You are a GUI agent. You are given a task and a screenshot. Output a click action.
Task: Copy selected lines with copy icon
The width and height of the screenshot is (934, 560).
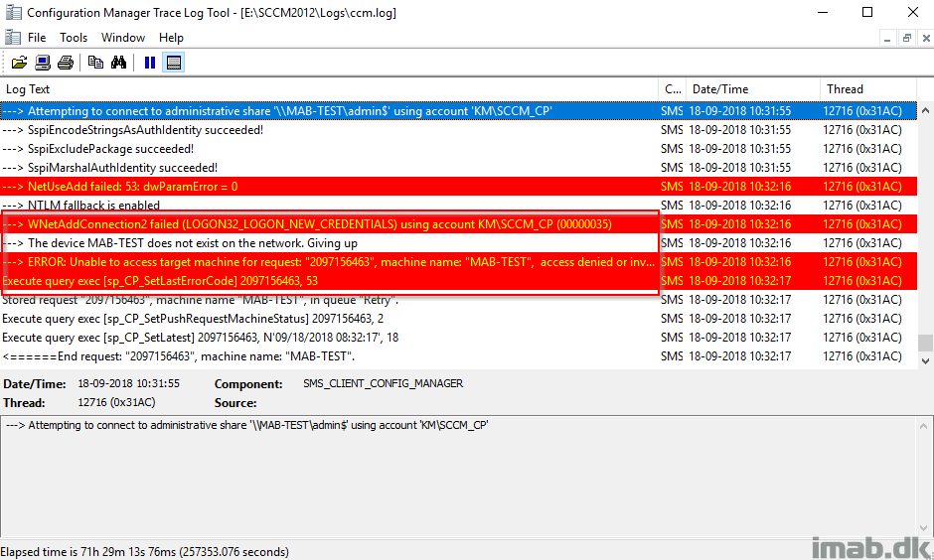(x=95, y=63)
